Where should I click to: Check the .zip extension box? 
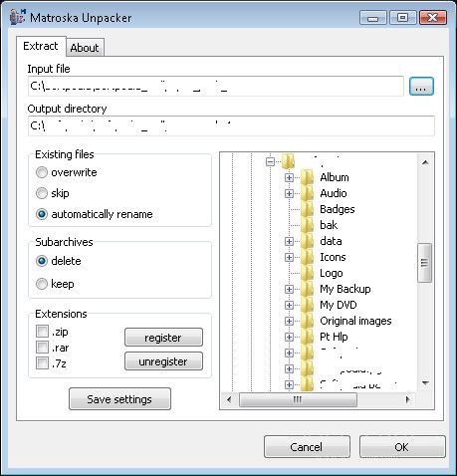click(x=42, y=331)
